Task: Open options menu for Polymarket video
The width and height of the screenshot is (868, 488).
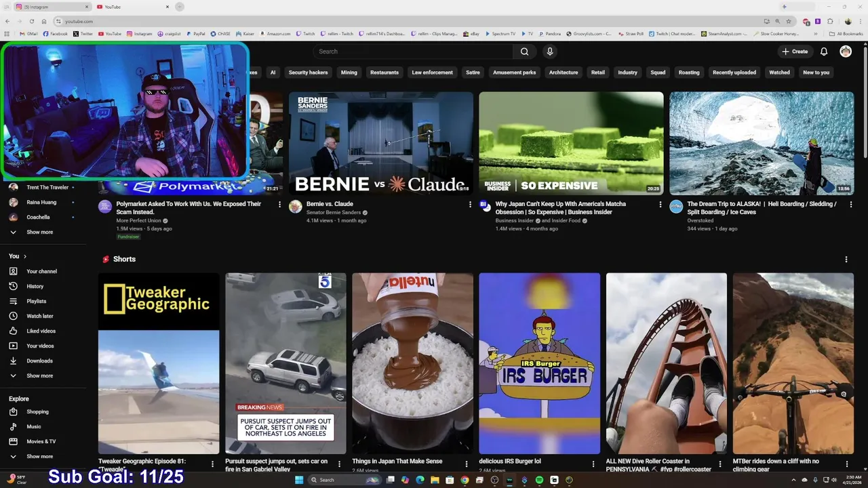Action: point(279,204)
